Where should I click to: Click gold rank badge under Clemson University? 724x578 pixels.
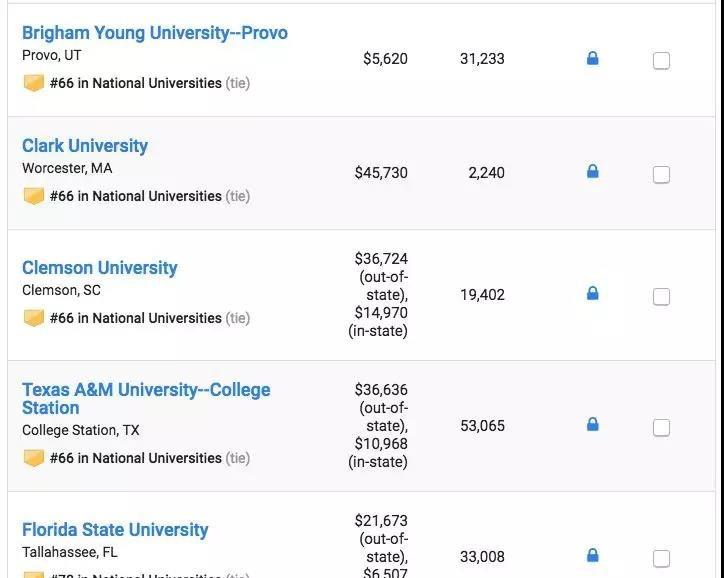[x=34, y=318]
